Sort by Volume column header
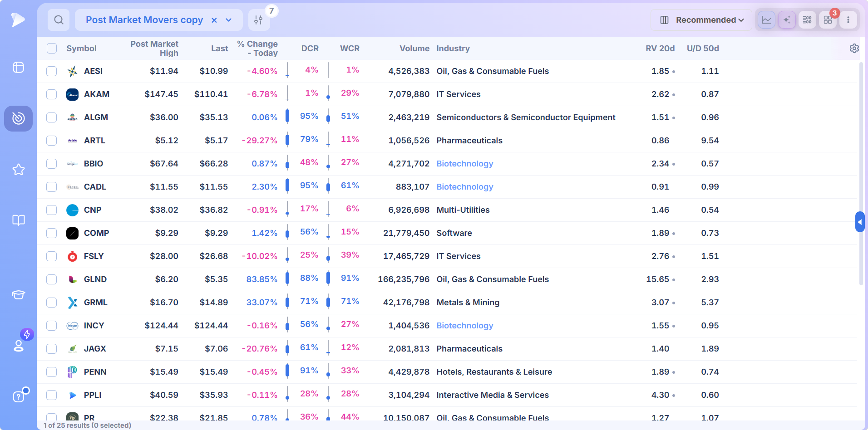 (x=414, y=48)
